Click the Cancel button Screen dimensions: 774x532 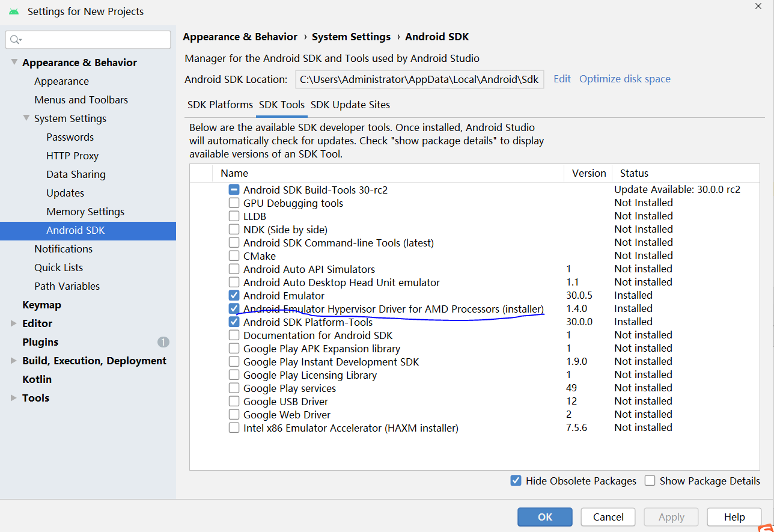pyautogui.click(x=608, y=517)
